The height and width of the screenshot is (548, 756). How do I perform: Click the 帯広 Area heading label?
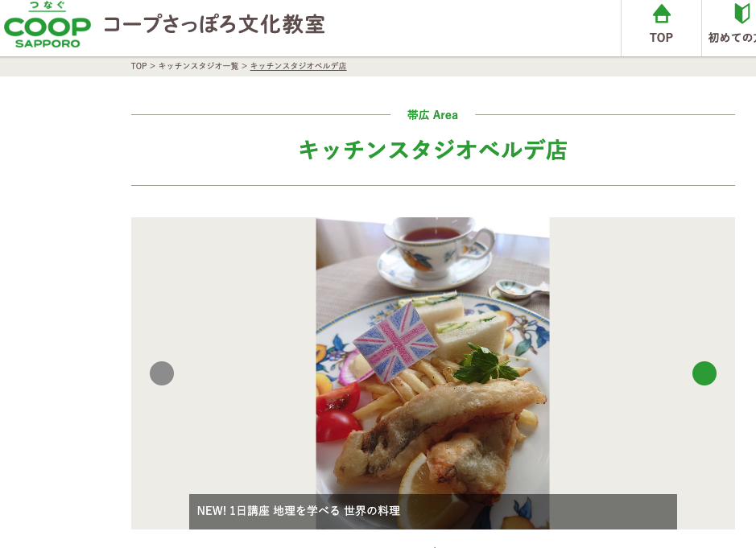pos(432,115)
